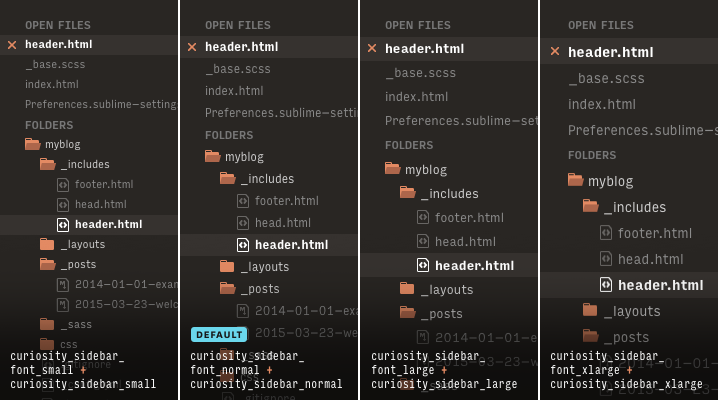This screenshot has height=400, width=718.
Task: Open index.html in the large-font sidebar
Action: pos(416,97)
